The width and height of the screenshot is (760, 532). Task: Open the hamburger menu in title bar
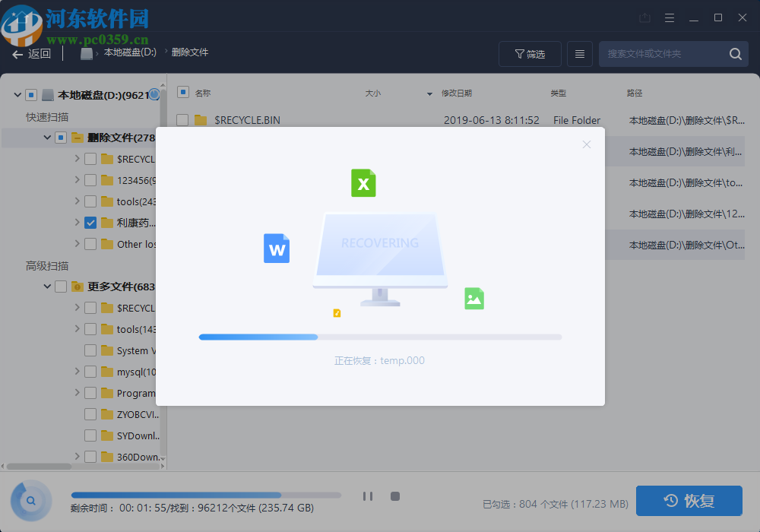pos(670,17)
